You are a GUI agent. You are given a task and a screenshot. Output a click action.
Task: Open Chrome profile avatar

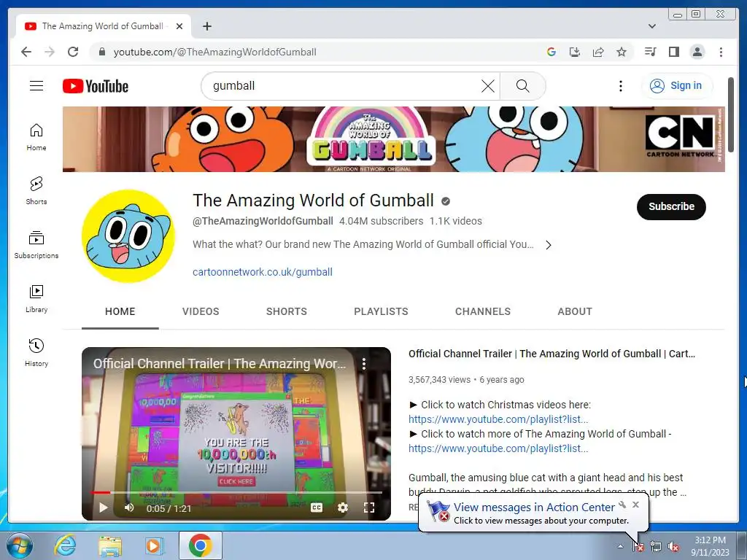pos(697,52)
